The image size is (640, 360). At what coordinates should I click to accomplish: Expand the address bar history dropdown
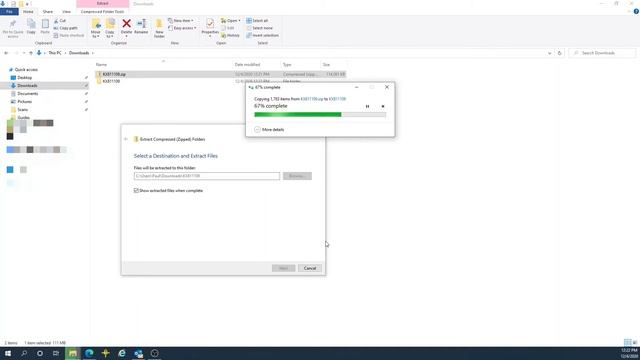pos(549,53)
